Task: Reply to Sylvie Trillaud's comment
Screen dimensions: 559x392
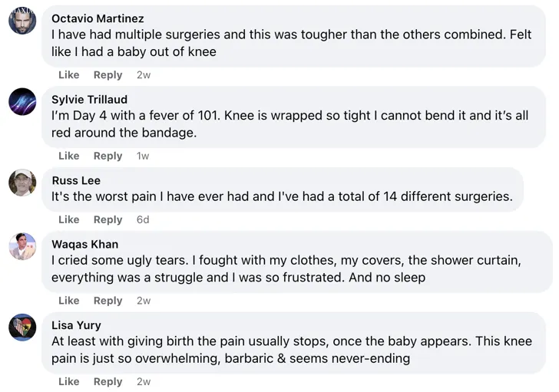Action: point(107,156)
